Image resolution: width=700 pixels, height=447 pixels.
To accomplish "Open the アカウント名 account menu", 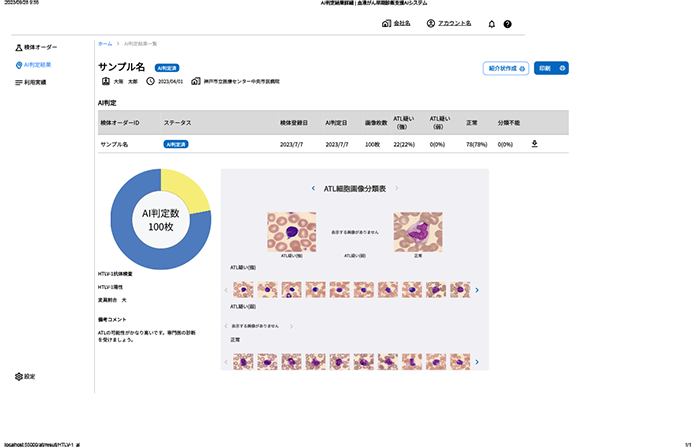I will (448, 23).
